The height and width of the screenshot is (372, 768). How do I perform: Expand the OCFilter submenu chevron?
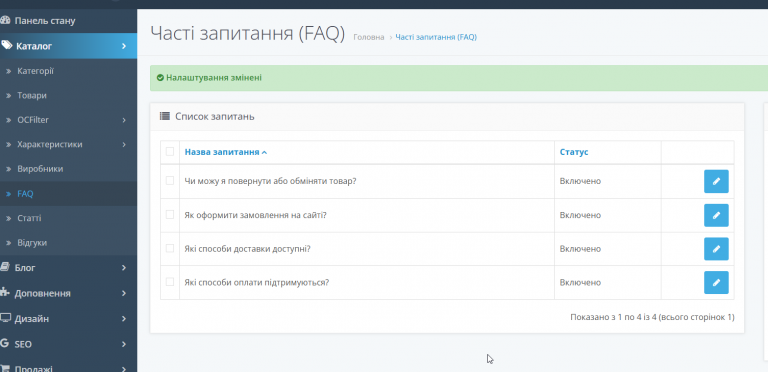point(124,120)
